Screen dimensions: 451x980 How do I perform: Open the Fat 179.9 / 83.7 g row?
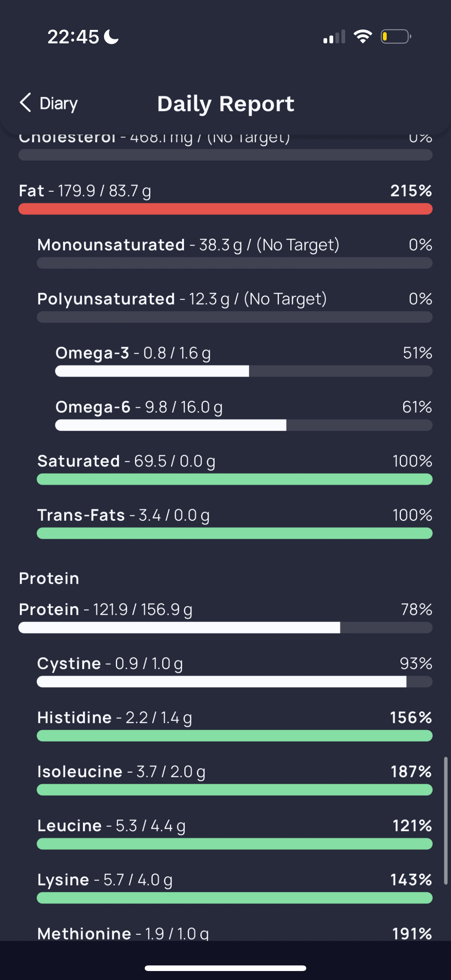point(225,199)
